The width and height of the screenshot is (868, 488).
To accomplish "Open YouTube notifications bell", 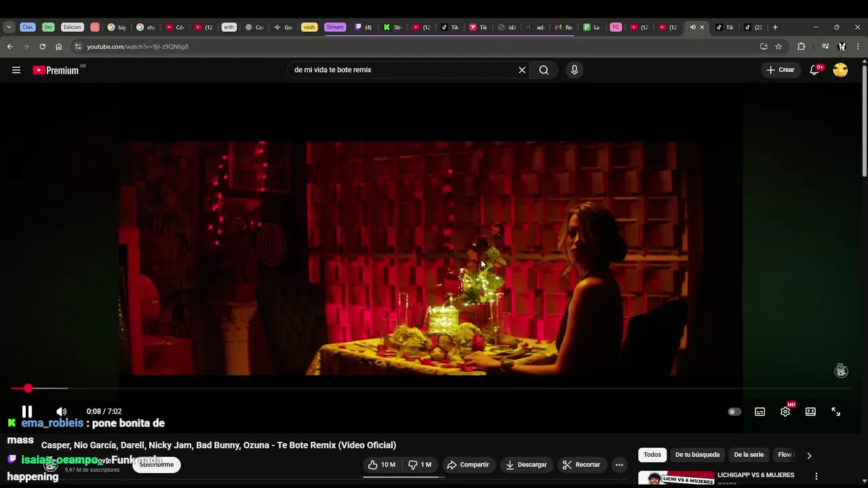I will tap(815, 70).
